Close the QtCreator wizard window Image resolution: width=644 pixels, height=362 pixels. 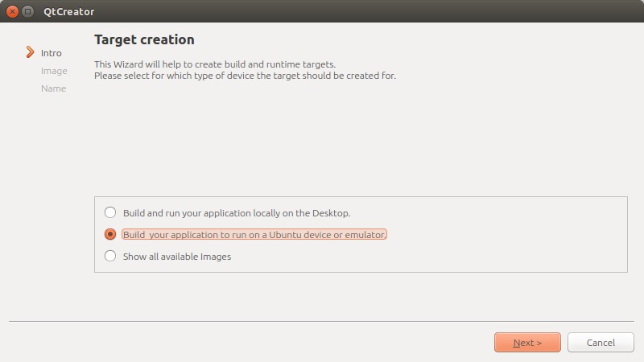pos(12,11)
